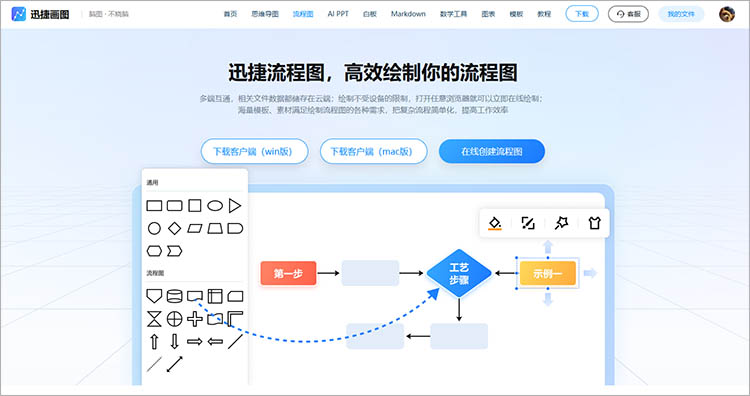The image size is (750, 396).
Task: Choose the ellipse shape
Action: (x=215, y=206)
